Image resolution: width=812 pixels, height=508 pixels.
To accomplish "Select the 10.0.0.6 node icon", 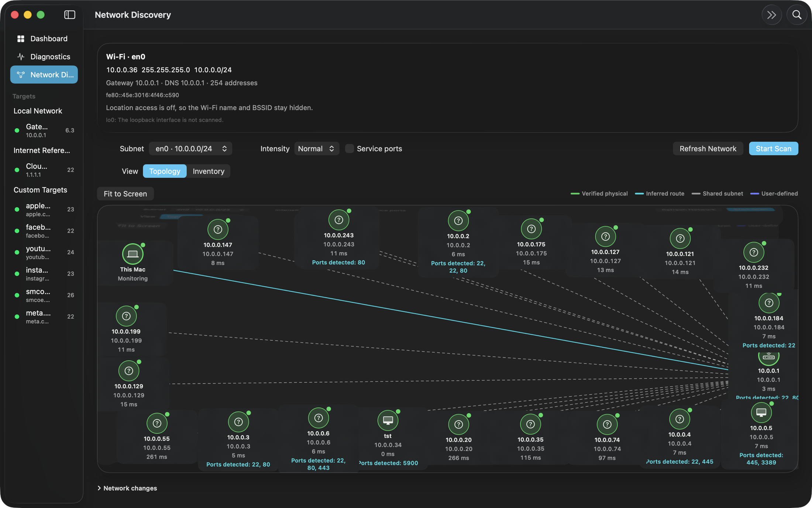I will click(x=318, y=418).
